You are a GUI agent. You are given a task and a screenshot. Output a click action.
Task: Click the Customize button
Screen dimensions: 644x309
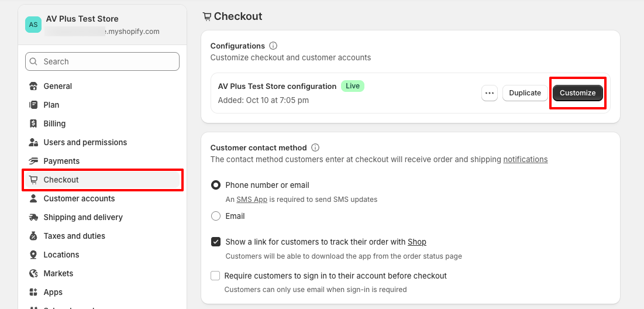(577, 93)
